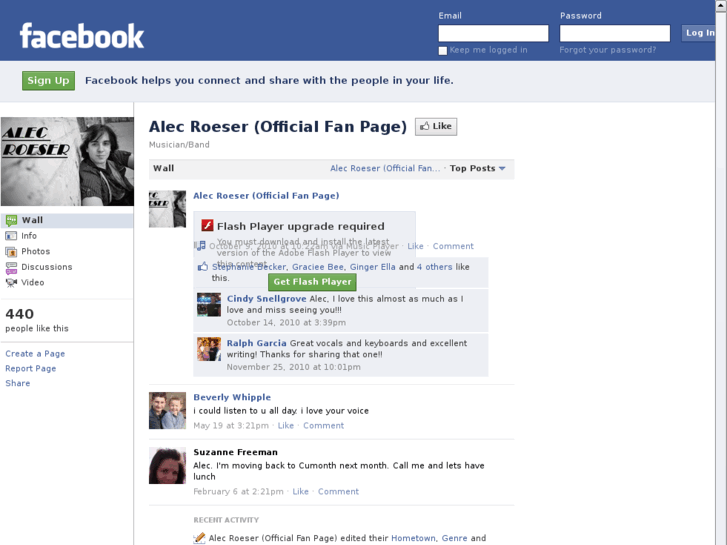Click Get Flash Player button

(312, 282)
